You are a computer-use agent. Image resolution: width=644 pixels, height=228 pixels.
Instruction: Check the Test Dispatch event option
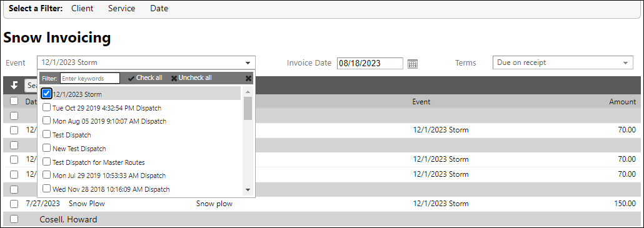(46, 134)
